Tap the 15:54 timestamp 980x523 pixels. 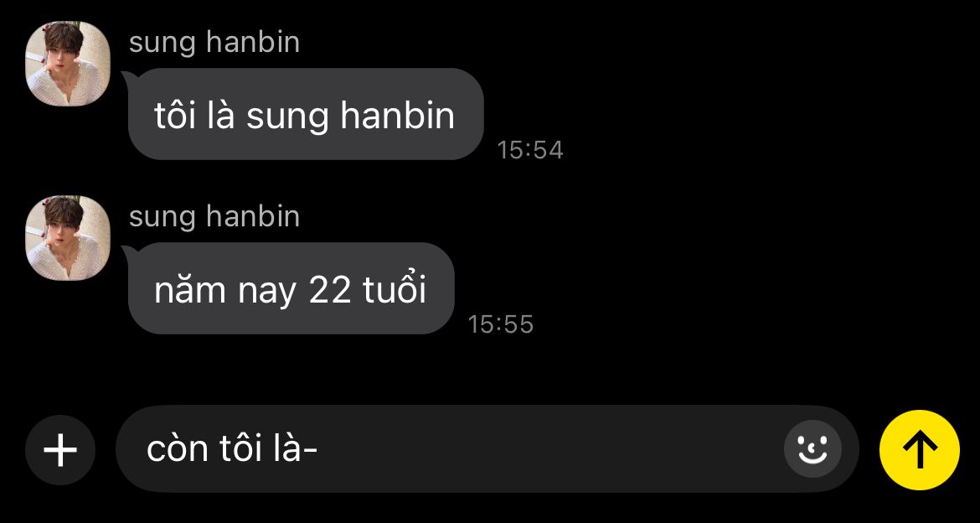click(530, 150)
